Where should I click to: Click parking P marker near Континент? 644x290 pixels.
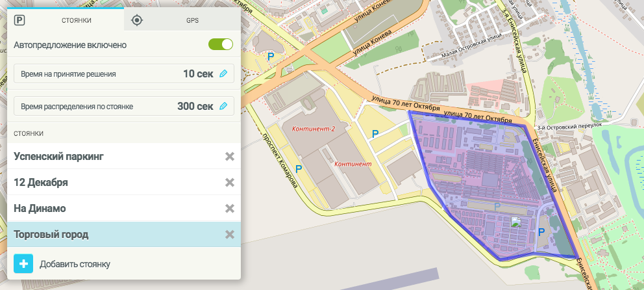click(x=374, y=133)
